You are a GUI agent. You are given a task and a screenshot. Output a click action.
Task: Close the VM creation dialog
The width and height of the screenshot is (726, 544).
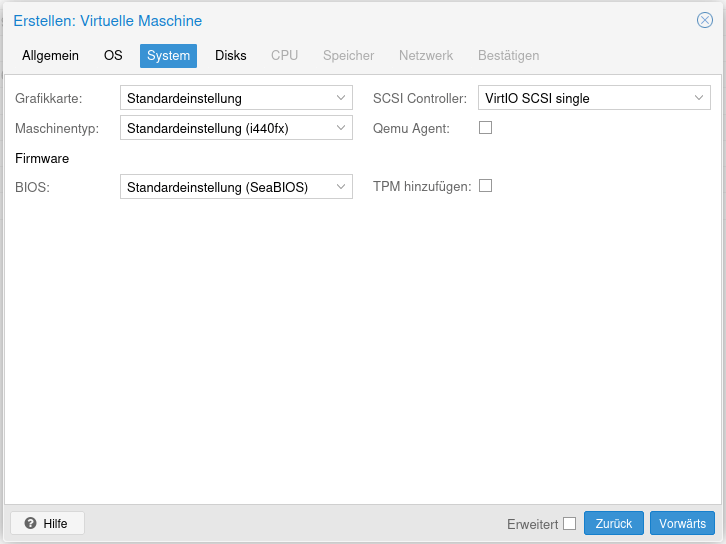tap(705, 20)
